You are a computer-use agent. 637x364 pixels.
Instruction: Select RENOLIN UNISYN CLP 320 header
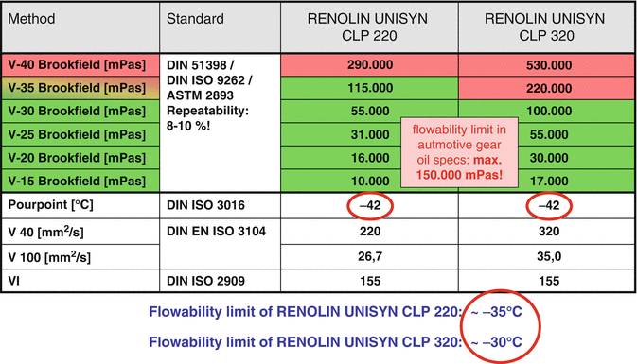(x=546, y=27)
